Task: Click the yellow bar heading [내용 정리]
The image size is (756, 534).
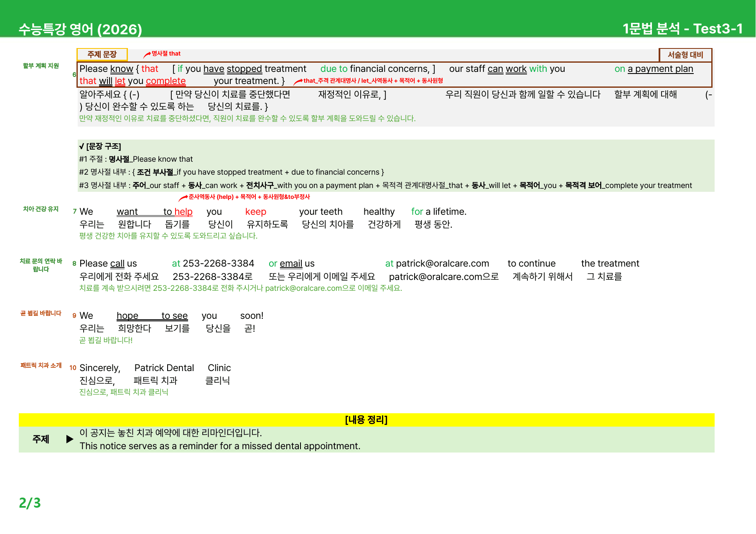Action: click(x=367, y=420)
